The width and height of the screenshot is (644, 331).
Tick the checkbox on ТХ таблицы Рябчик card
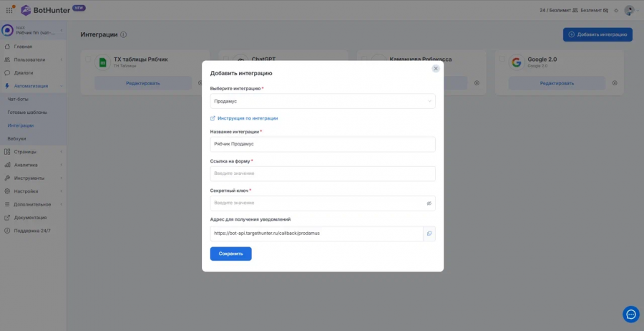(x=88, y=59)
